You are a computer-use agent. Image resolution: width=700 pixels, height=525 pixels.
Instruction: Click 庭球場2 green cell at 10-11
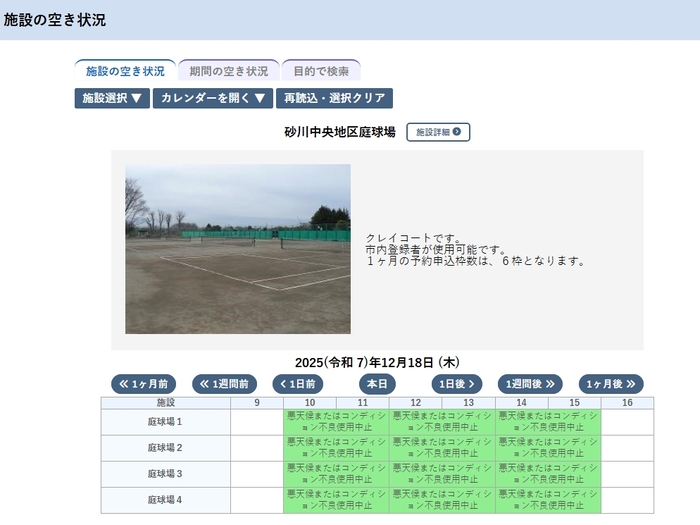336,448
